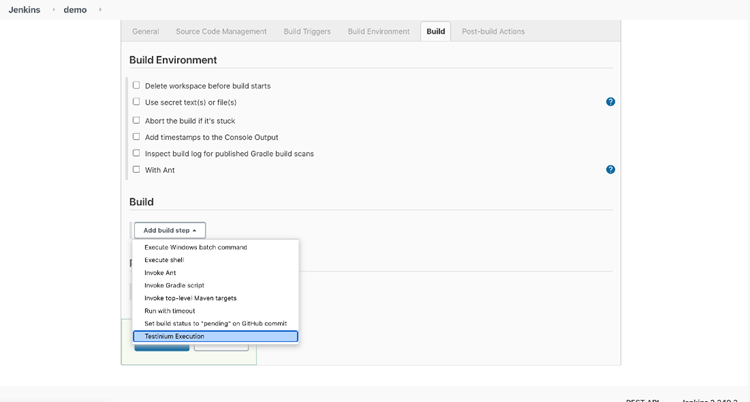Collapse the Add build step dropdown
Viewport: 750px width, 402px height.
point(170,230)
